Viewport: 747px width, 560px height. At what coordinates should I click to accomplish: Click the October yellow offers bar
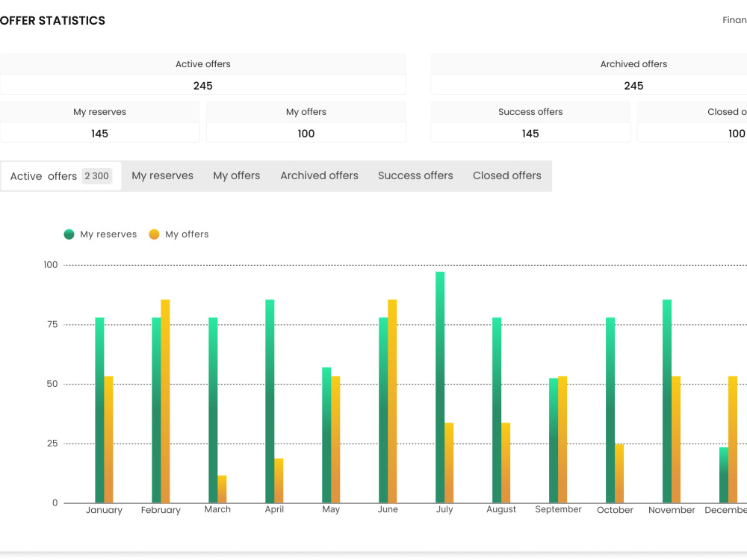coord(619,474)
